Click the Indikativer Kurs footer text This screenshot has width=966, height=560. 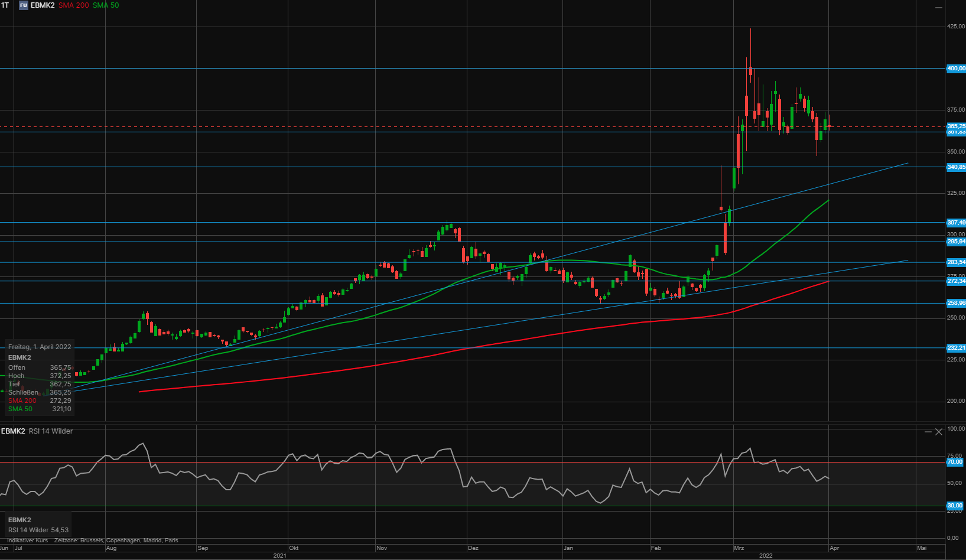[x=27, y=541]
